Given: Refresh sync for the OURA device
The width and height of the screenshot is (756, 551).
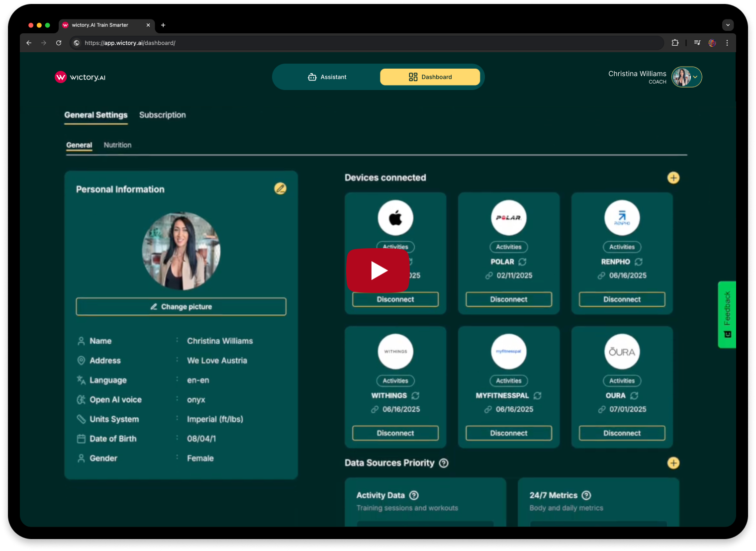Looking at the screenshot, I should point(634,395).
